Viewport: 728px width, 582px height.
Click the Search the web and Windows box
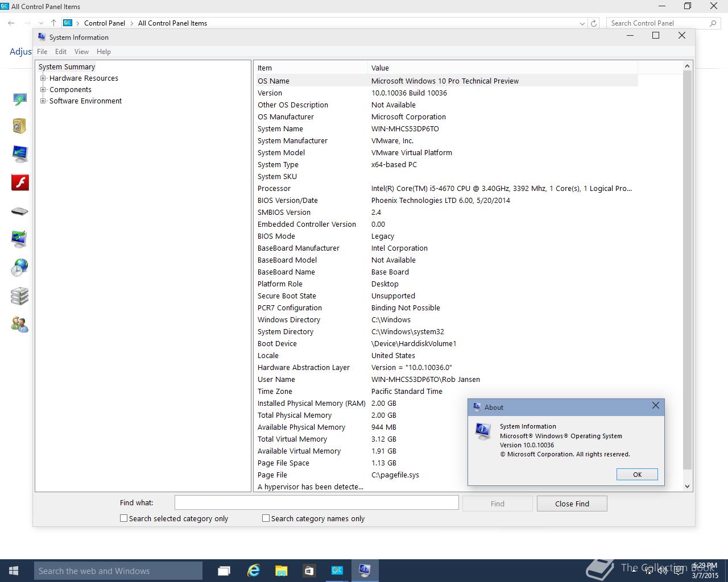[118, 571]
